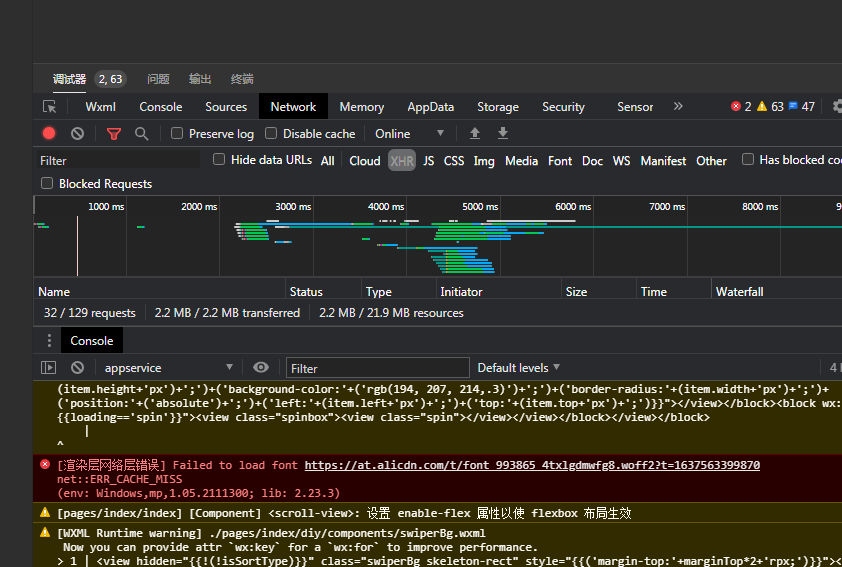Switch to the Console tab beside Wxml
Image resolution: width=842 pixels, height=567 pixels.
[x=161, y=107]
